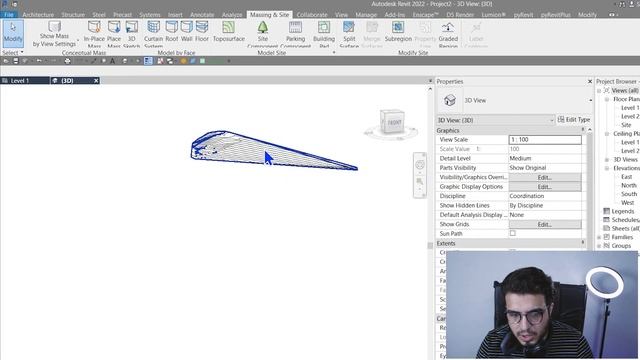The width and height of the screenshot is (640, 360).
Task: Collapse the Views (all) tree node
Action: 599,91
